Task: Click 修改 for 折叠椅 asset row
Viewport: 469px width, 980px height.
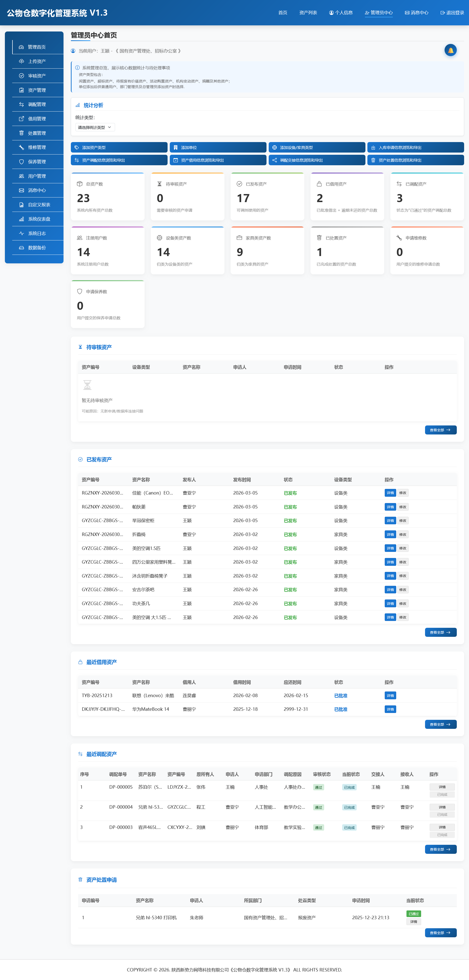Action: pos(402,535)
